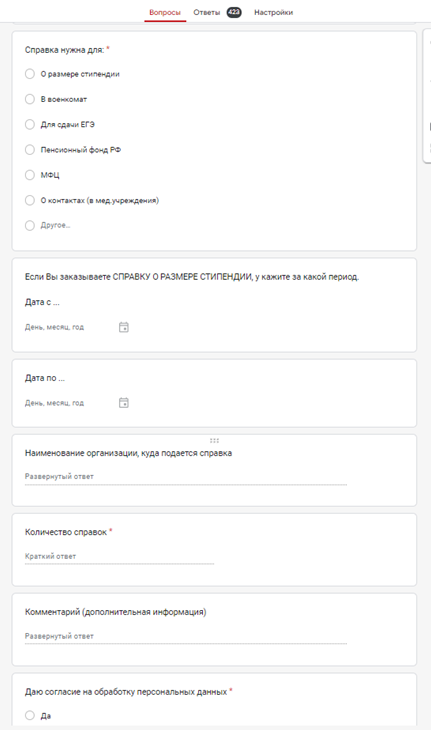This screenshot has height=730, width=431.
Task: Click the Дата с date input field
Action: (x=70, y=327)
